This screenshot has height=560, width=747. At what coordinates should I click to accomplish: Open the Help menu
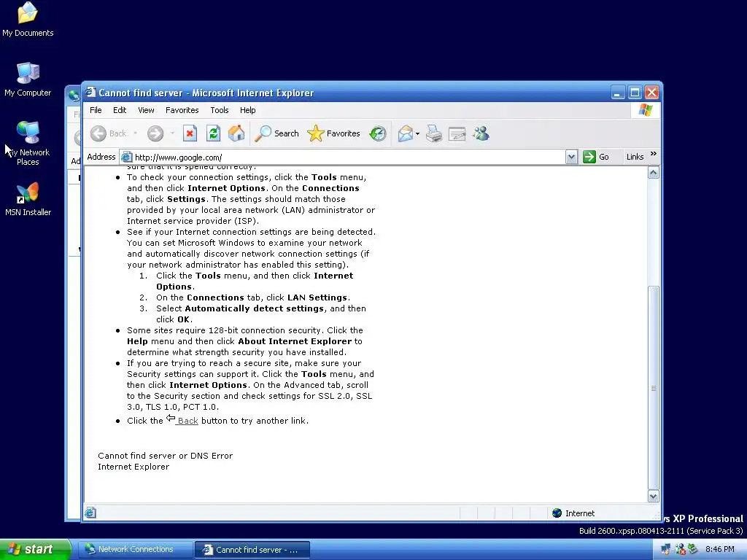pos(248,110)
